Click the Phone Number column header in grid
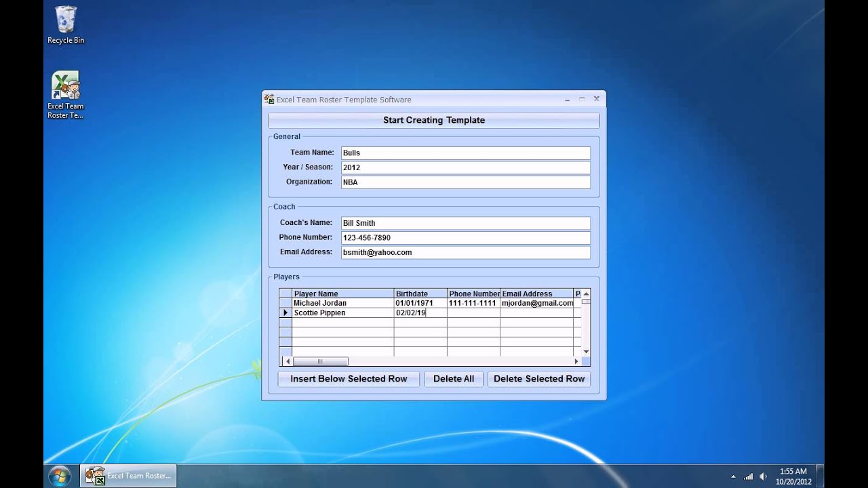Image resolution: width=868 pixels, height=488 pixels. pos(474,293)
